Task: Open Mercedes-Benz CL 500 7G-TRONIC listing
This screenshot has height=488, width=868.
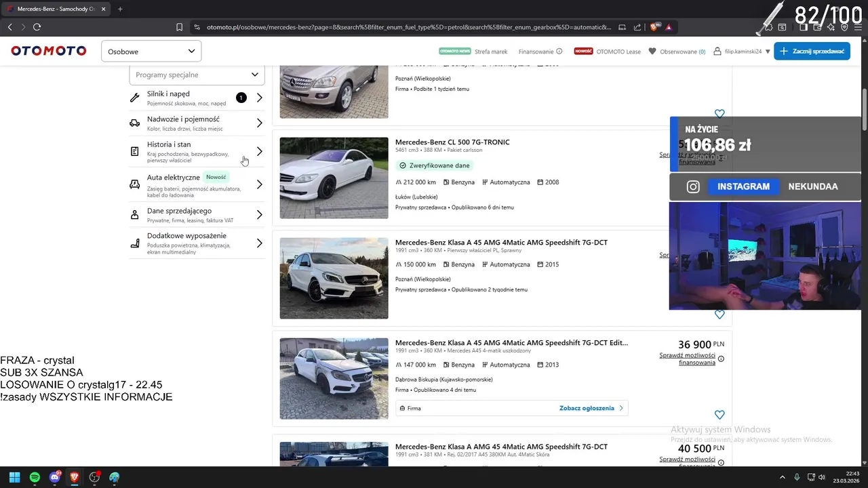Action: pyautogui.click(x=452, y=142)
